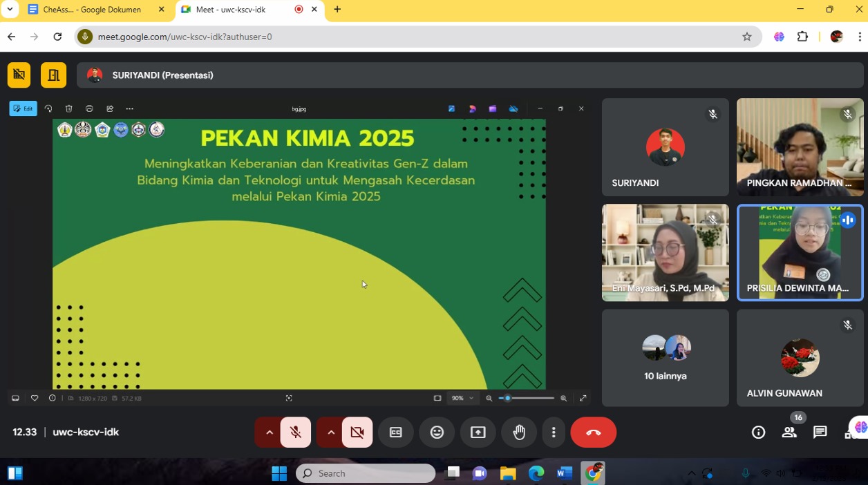Open Microsoft Word from the taskbar
868x485 pixels.
565,473
